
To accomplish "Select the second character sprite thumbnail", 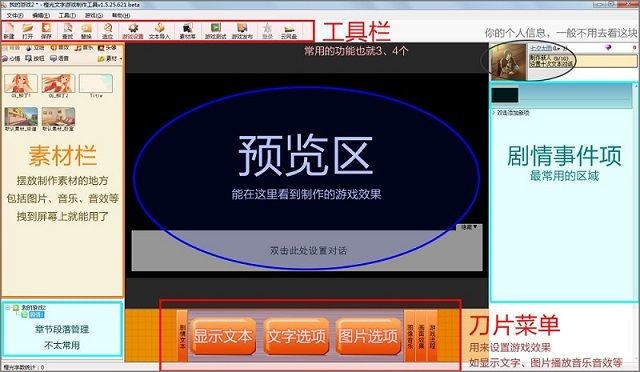I will pyautogui.click(x=58, y=84).
